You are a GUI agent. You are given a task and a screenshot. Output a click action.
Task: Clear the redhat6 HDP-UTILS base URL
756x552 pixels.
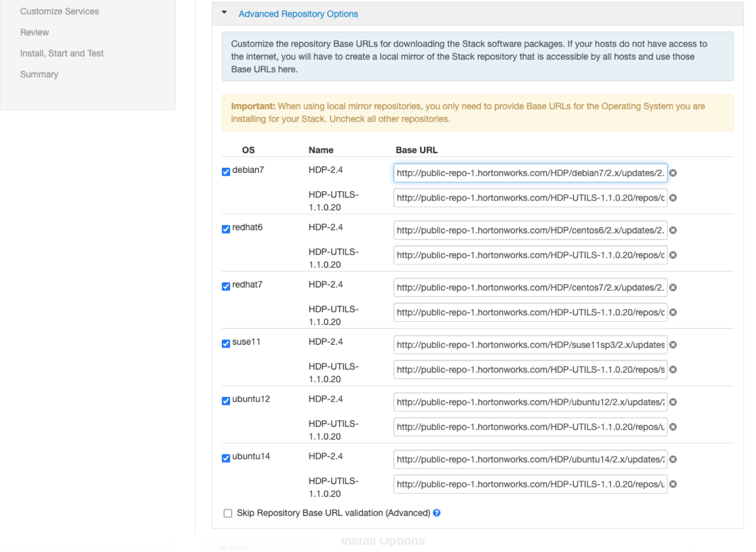(x=673, y=255)
